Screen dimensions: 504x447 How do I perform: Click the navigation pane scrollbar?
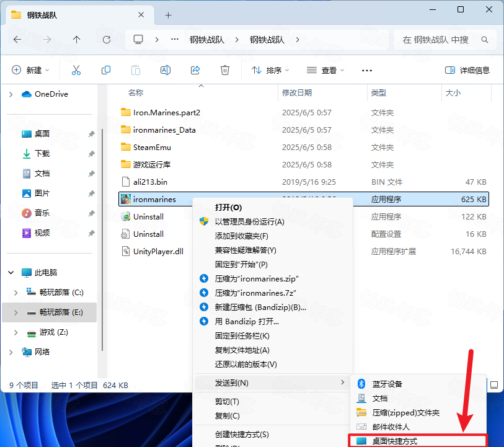102,239
